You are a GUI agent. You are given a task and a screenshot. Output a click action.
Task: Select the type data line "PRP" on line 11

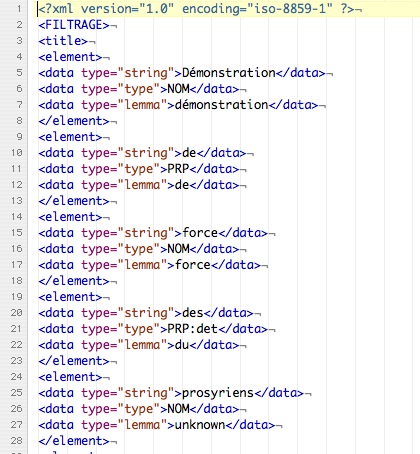pos(138,169)
